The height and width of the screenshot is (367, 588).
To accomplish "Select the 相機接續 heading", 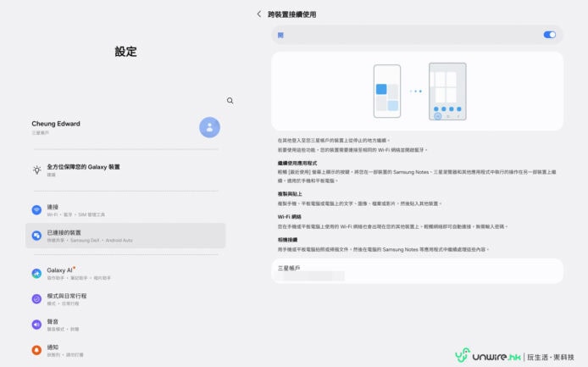I will (287, 240).
